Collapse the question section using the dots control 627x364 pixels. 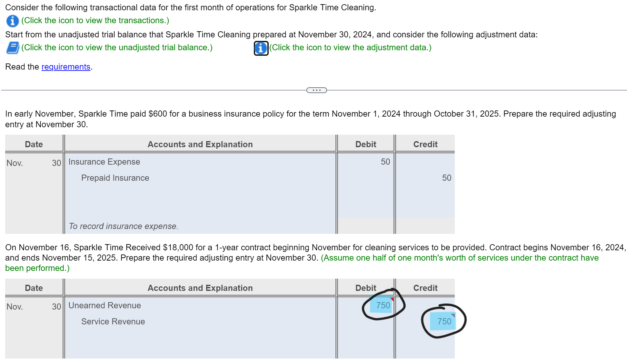tap(316, 90)
